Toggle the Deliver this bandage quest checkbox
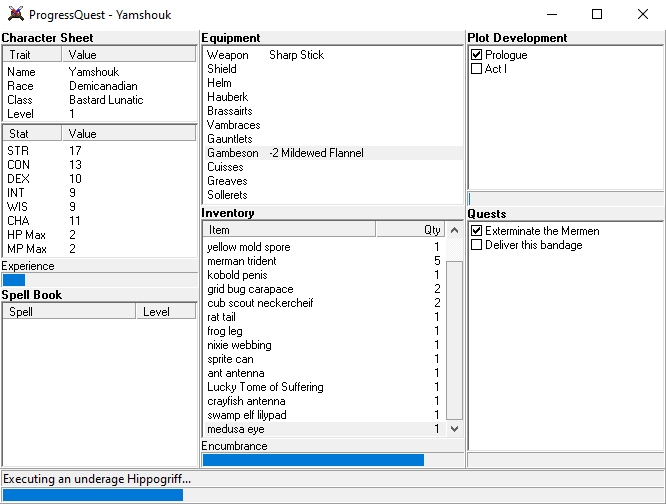 point(477,245)
